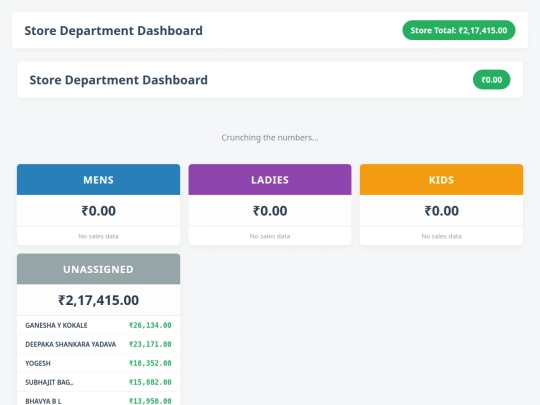
Task: Select the YOGESH row
Action: coord(98,363)
